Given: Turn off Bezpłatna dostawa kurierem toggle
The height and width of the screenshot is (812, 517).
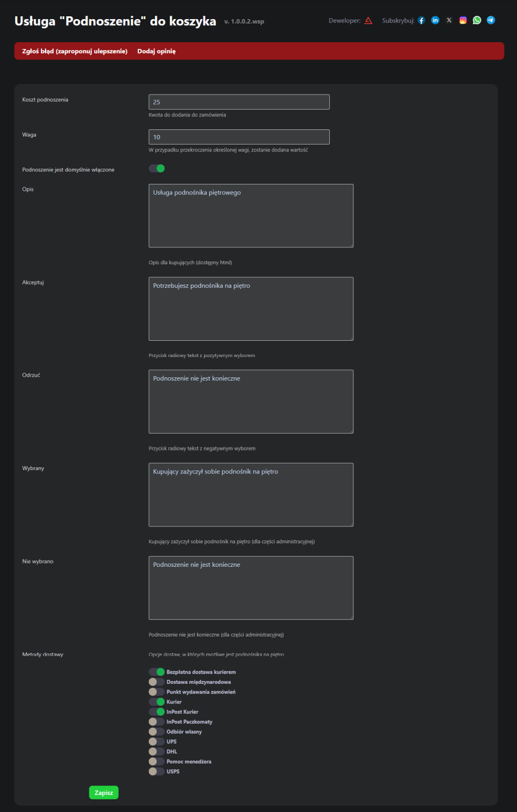Looking at the screenshot, I should click(157, 672).
